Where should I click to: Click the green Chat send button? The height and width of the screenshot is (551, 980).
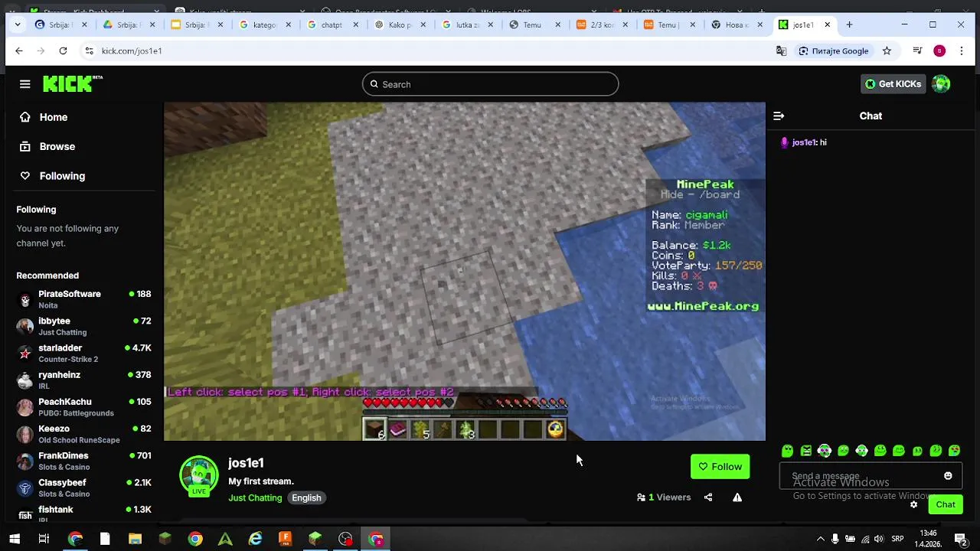tap(946, 504)
